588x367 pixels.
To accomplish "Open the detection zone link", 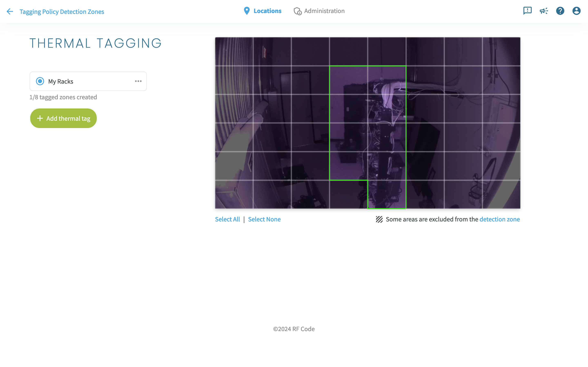I will click(500, 219).
